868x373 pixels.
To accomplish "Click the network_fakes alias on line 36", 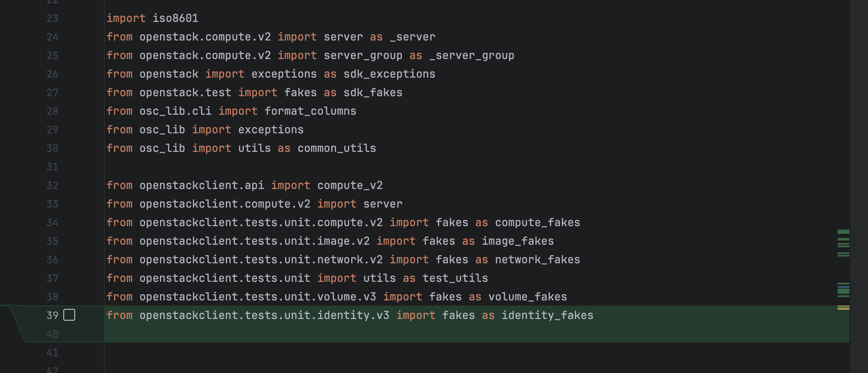I will pos(537,259).
